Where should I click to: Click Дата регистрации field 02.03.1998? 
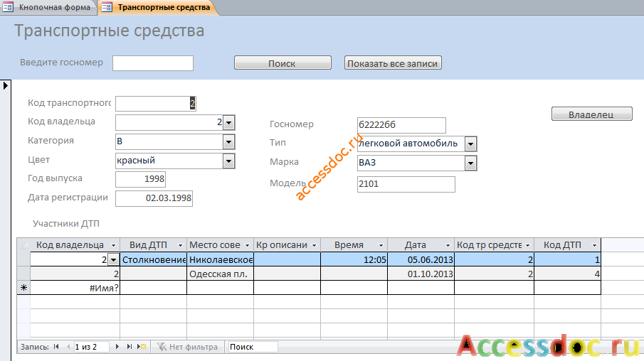tap(154, 198)
